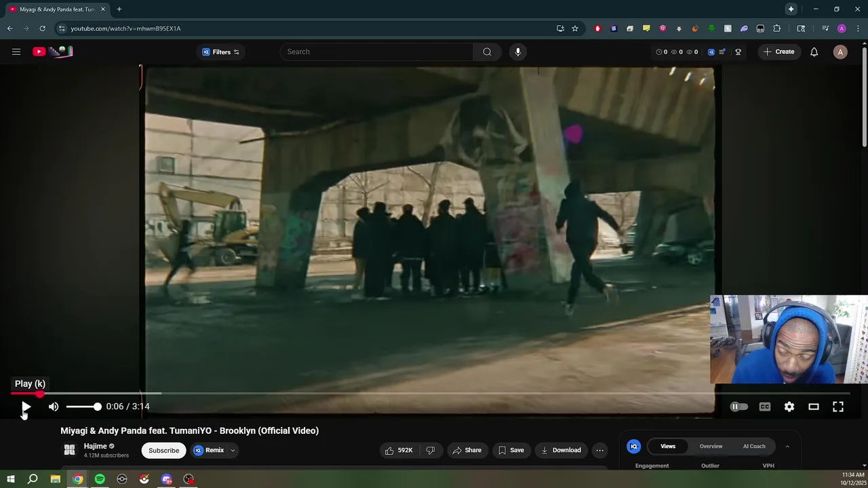Adjust the player volume slider
Viewport: 868px width, 488px height.
click(x=83, y=407)
